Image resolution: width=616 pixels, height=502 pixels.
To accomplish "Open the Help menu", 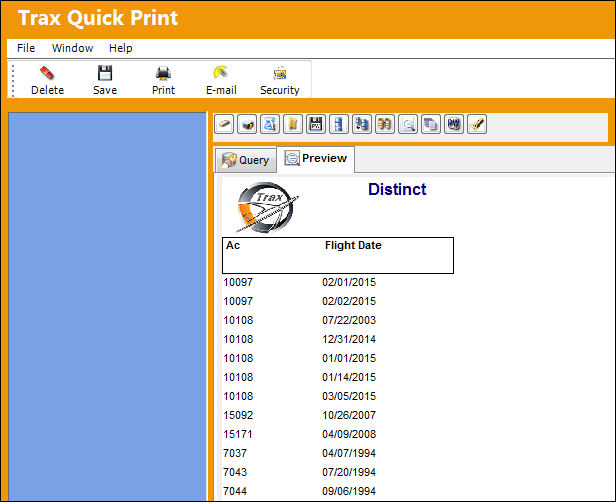I will [121, 48].
